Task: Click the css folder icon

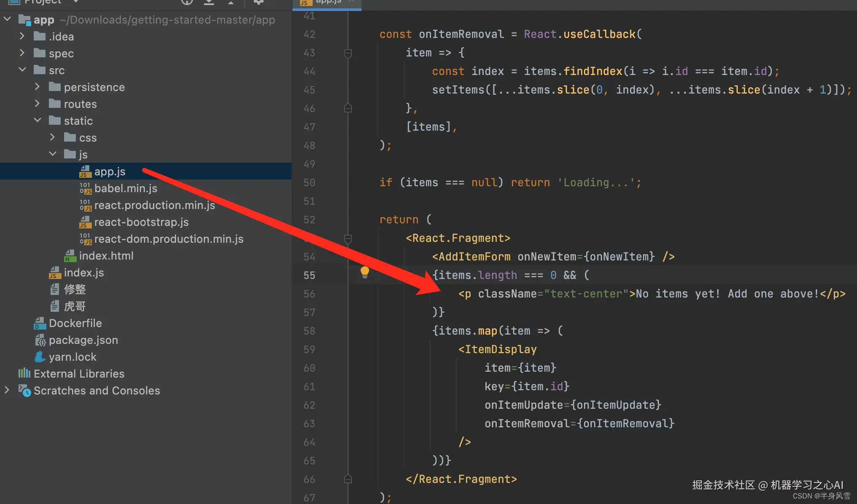Action: point(70,137)
